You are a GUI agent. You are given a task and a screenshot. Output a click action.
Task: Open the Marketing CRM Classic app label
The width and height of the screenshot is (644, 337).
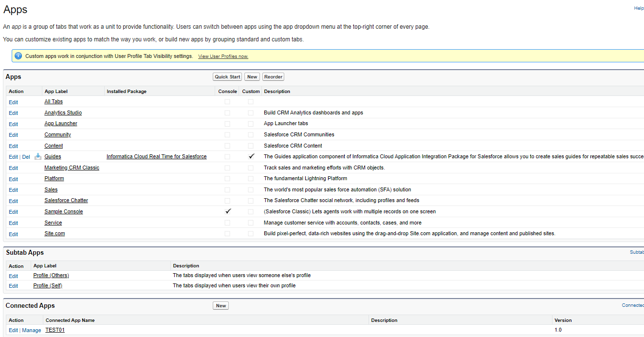pos(72,168)
